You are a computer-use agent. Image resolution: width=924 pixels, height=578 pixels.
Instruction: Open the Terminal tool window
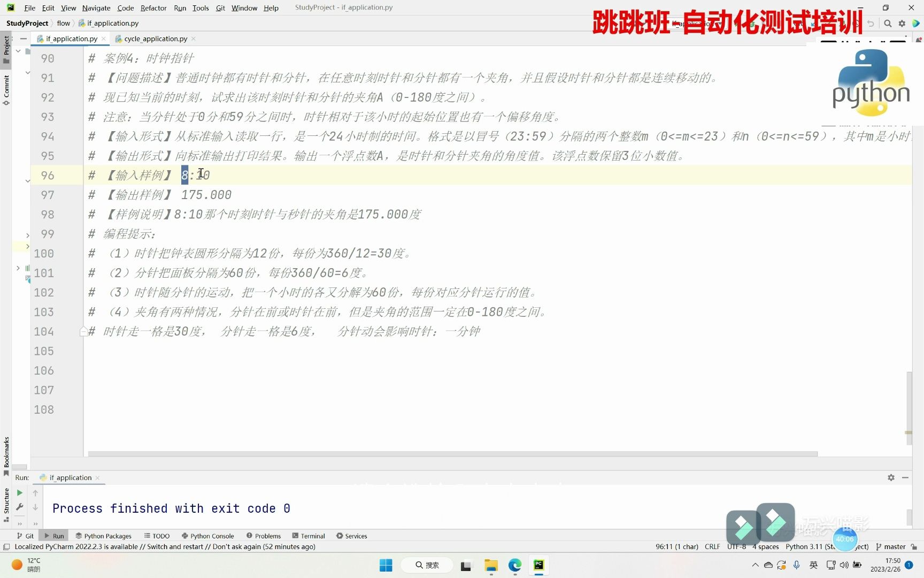309,536
